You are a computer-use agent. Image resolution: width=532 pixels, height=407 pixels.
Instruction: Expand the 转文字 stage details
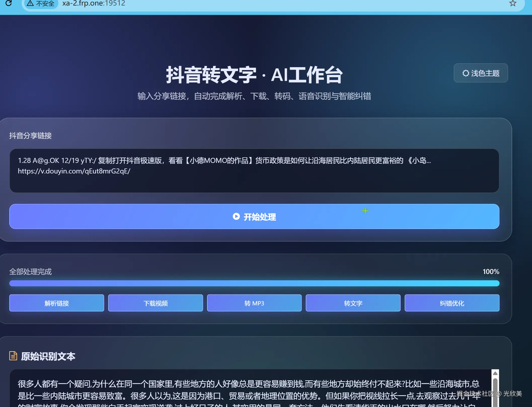(353, 303)
